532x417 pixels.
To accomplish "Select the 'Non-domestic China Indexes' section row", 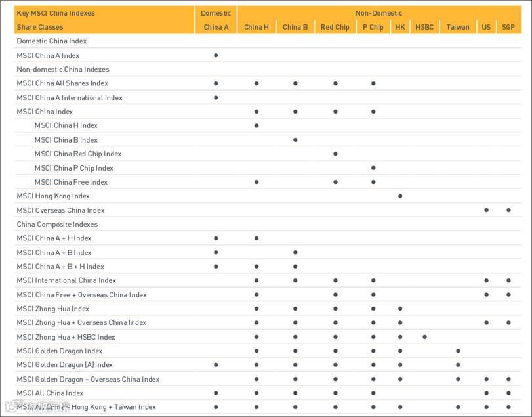I will pos(268,69).
